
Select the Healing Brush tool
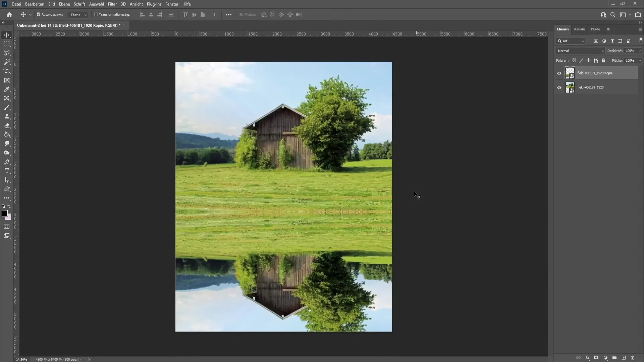pos(7,125)
